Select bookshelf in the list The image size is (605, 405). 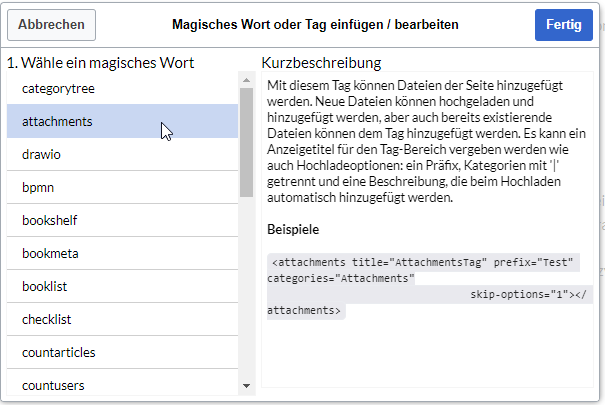[x=122, y=220]
